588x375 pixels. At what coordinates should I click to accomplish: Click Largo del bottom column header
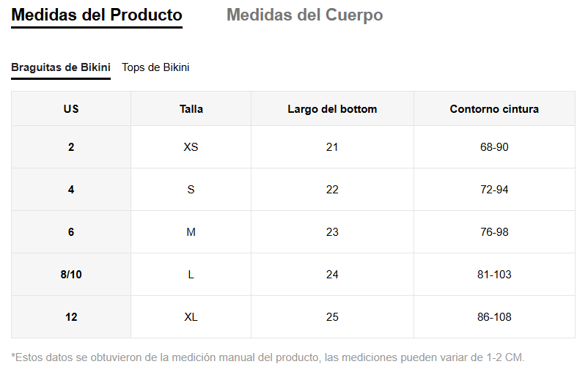tap(332, 109)
